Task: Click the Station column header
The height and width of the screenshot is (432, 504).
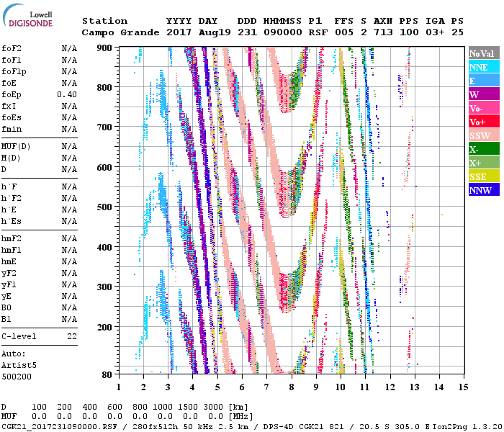Action: coord(104,21)
